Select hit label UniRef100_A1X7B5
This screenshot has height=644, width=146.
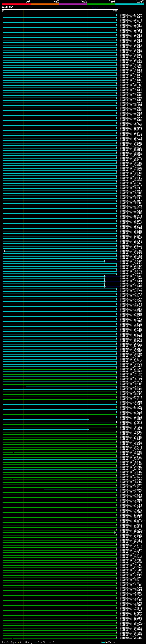click(x=131, y=419)
